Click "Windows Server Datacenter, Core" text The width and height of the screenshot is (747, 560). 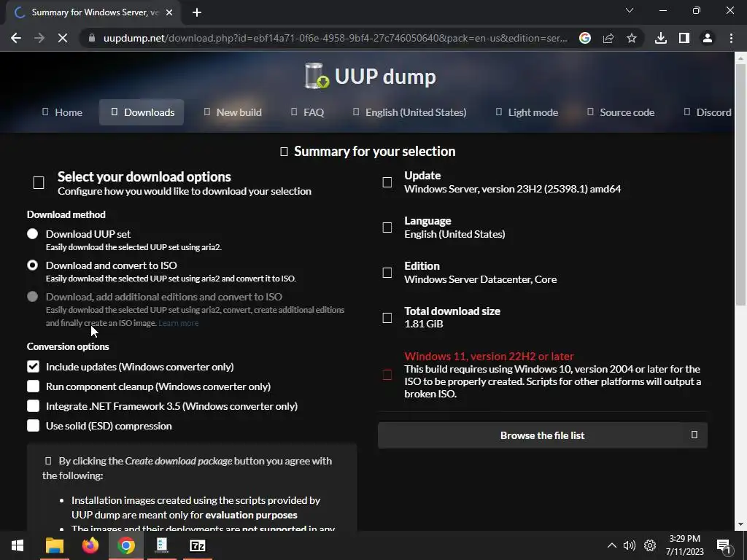(480, 279)
